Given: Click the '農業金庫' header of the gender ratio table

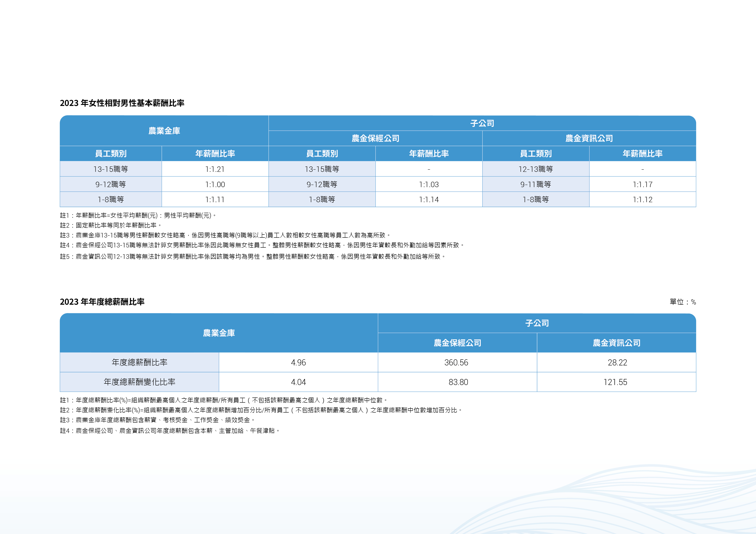Looking at the screenshot, I should (x=164, y=131).
